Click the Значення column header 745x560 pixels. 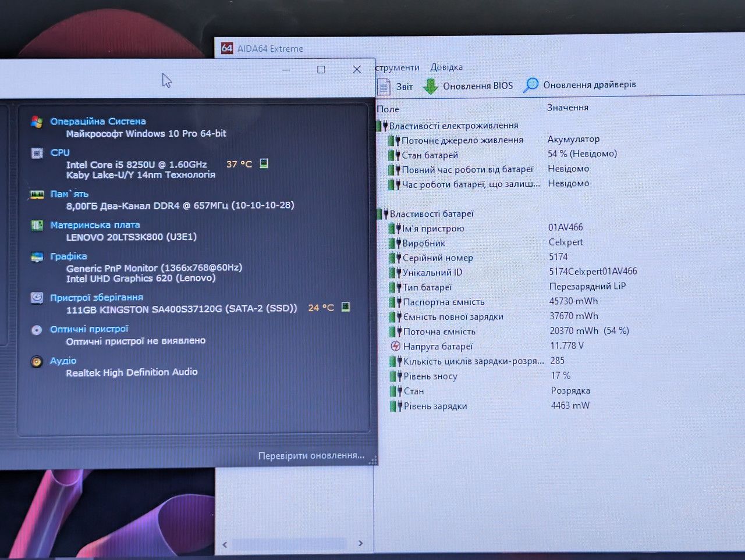pyautogui.click(x=567, y=107)
